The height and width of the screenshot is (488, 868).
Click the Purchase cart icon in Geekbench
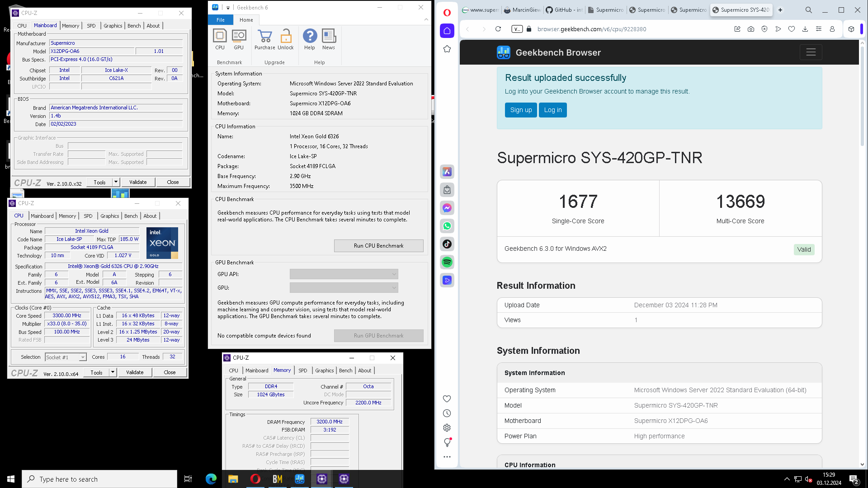[264, 39]
